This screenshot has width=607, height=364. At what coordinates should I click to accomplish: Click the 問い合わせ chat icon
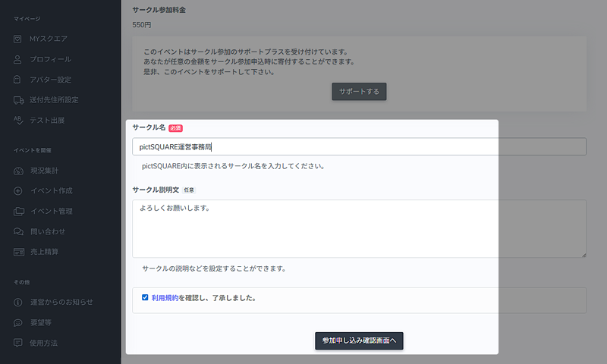point(18,231)
